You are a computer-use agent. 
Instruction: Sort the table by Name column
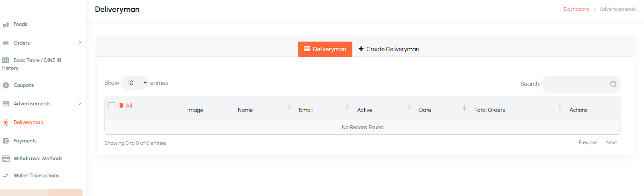[x=245, y=110]
